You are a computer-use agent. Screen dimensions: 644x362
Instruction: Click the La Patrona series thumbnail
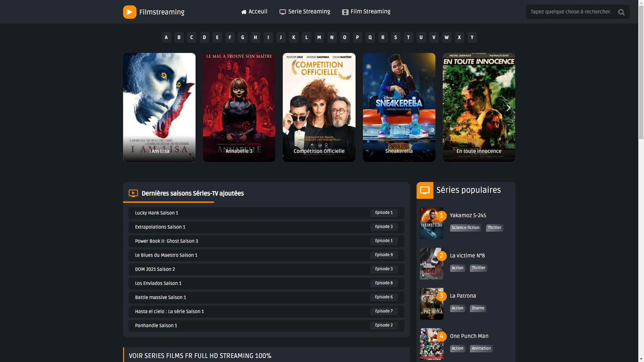(x=432, y=304)
